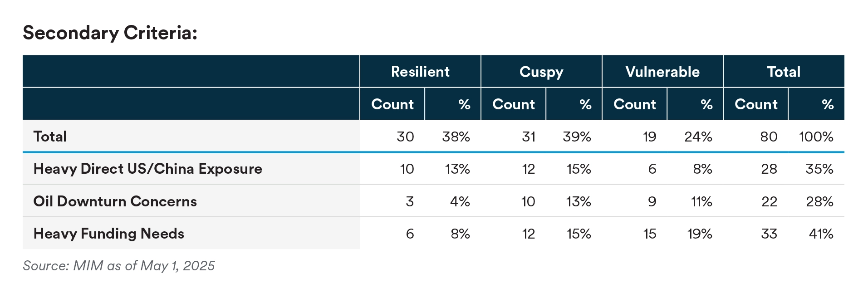Select the Heavy Funding Needs row label
Viewport: 868px width, 293px height.
108,234
